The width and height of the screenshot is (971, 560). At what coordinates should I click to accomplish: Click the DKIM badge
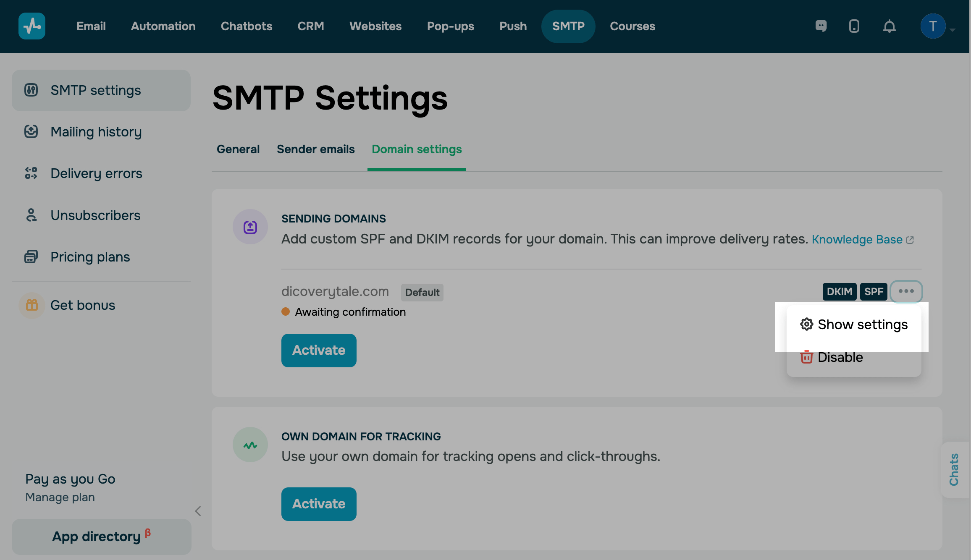tap(839, 292)
